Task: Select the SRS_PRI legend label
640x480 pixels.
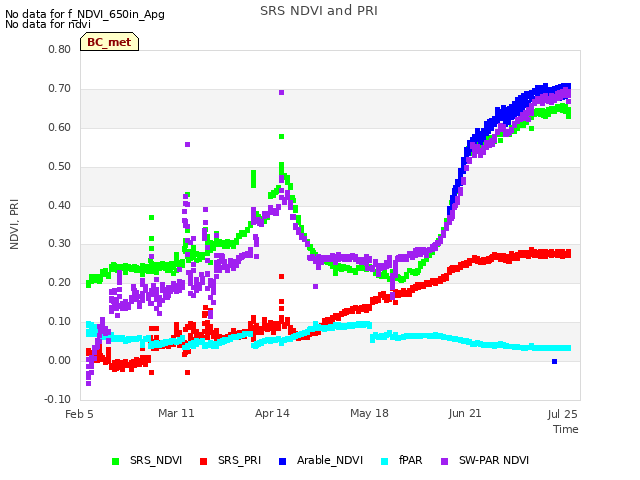Action: [239, 460]
